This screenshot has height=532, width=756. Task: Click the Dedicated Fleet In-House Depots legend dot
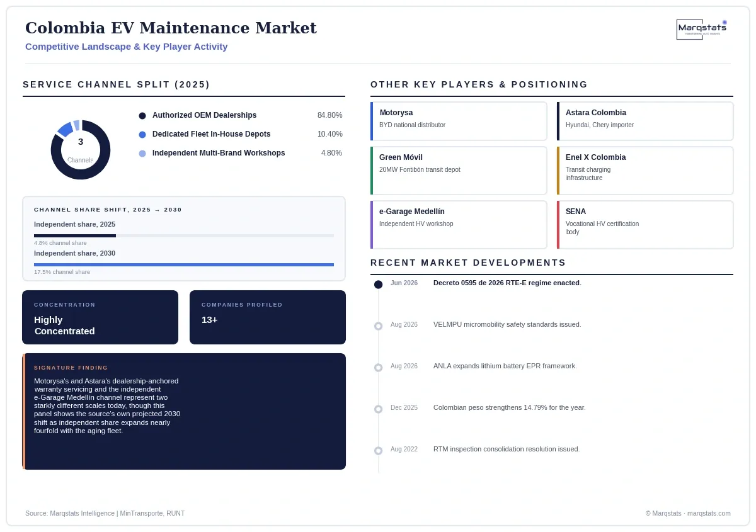[142, 135]
